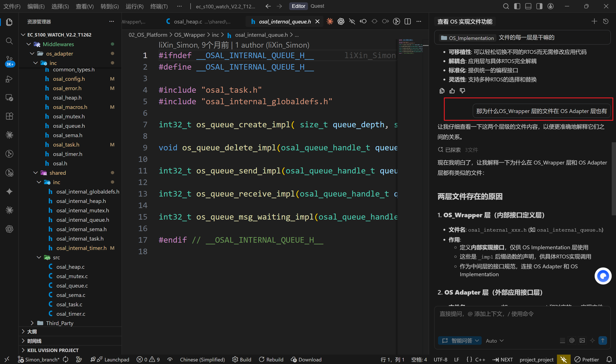Image resolution: width=616 pixels, height=364 pixels.
Task: Open the Auto model dropdown
Action: click(x=495, y=341)
